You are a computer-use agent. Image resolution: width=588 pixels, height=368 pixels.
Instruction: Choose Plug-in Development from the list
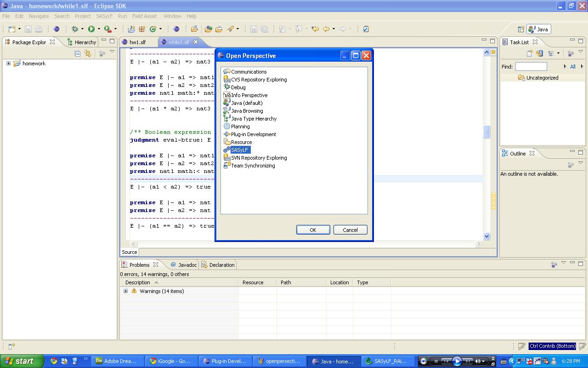253,134
